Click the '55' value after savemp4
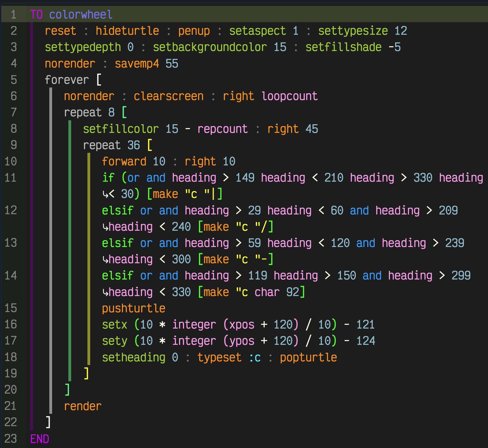488x448 pixels. click(172, 63)
